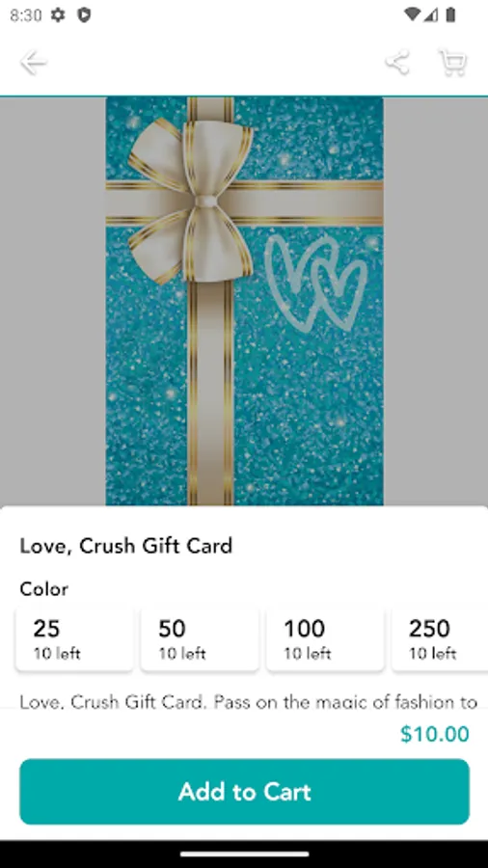Screen dimensions: 488x868
Task: Tap the shield icon in status bar
Action: pos(84,14)
